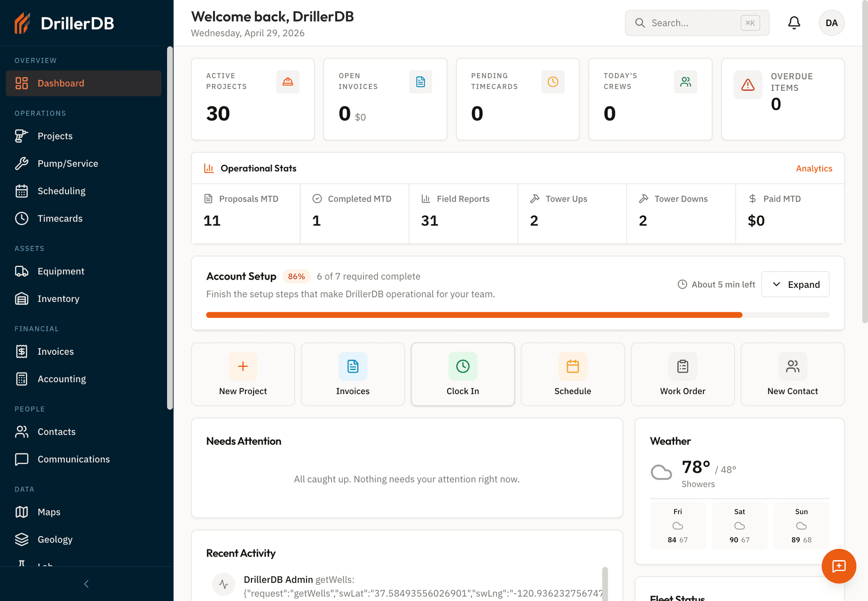Open the orange chat feedback bubble
This screenshot has width=868, height=601.
point(839,566)
